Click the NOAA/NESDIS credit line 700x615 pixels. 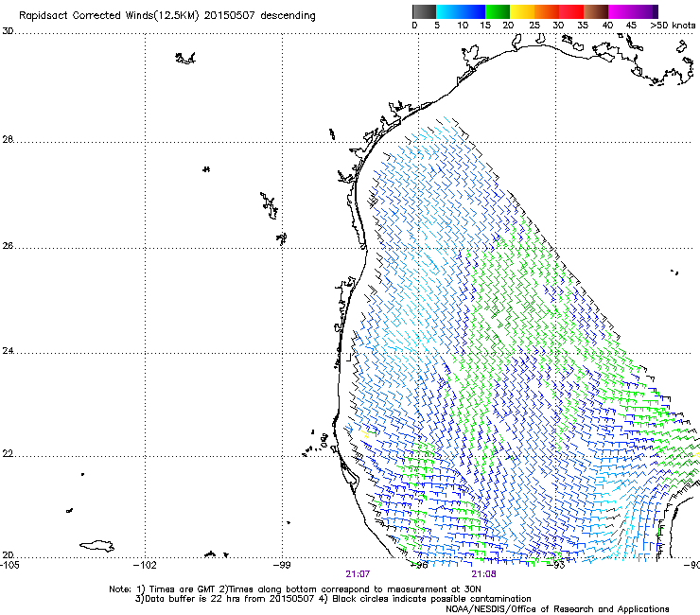pos(557,609)
